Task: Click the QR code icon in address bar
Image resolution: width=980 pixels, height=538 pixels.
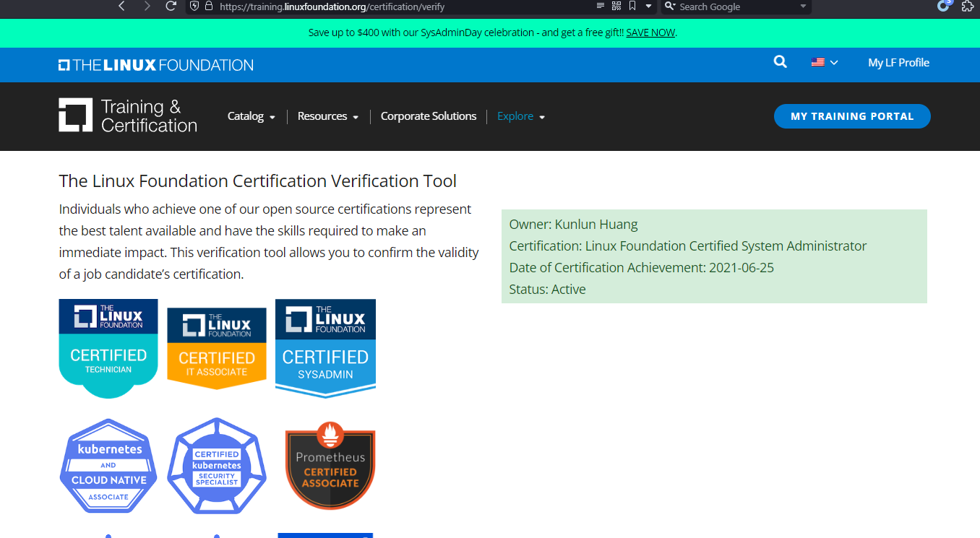Action: [616, 6]
